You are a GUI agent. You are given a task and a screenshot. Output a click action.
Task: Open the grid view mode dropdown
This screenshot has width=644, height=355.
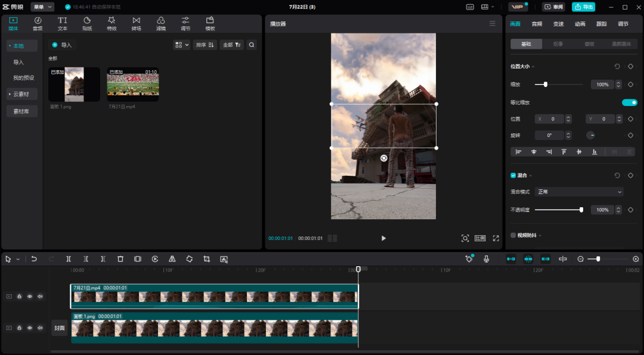pyautogui.click(x=181, y=45)
